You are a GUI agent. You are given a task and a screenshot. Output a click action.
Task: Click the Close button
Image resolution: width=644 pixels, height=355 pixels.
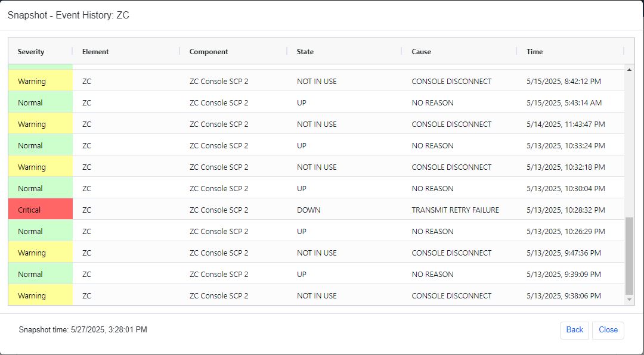pyautogui.click(x=608, y=330)
